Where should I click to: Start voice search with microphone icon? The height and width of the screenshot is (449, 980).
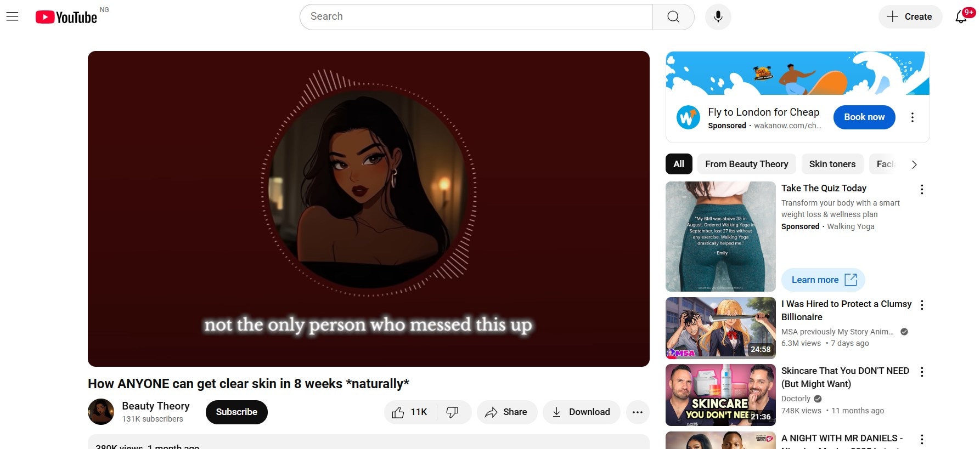(718, 17)
